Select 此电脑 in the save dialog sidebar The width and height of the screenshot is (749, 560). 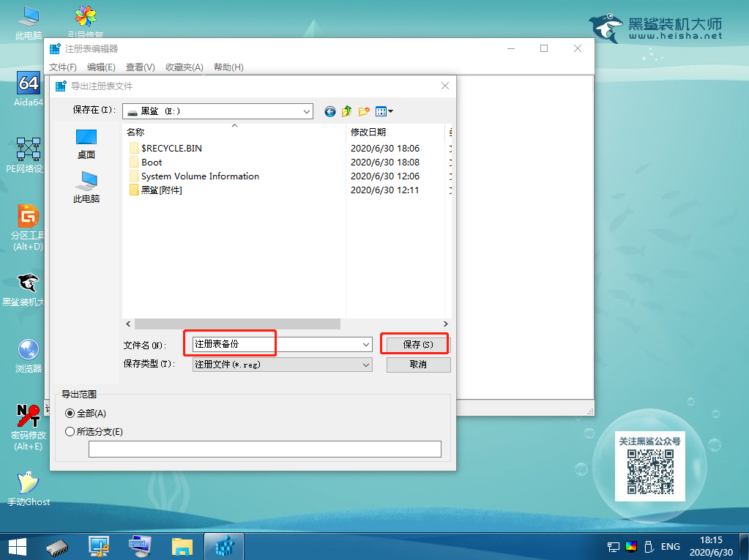pos(86,187)
